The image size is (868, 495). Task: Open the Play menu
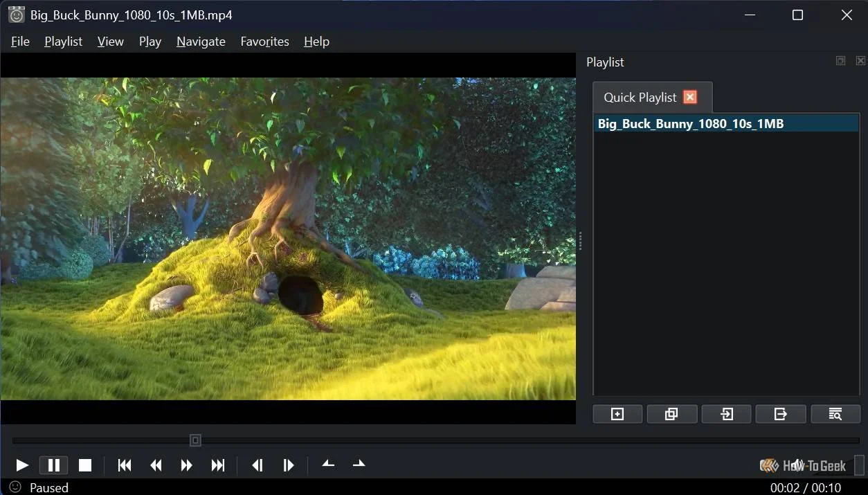coord(150,42)
